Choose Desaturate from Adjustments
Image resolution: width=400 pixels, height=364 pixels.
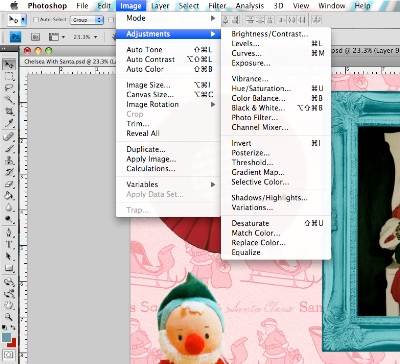(x=276, y=223)
